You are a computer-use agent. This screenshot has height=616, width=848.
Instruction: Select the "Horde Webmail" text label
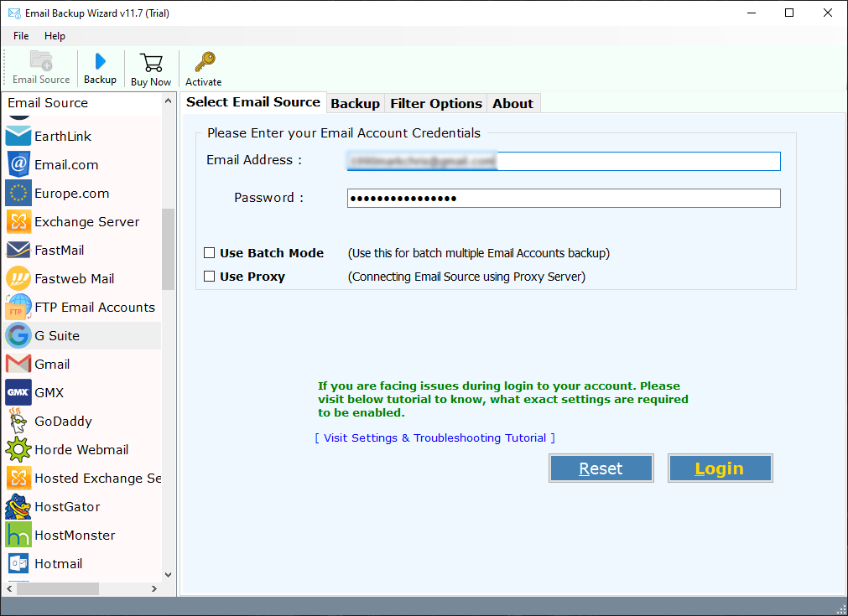[x=81, y=449]
